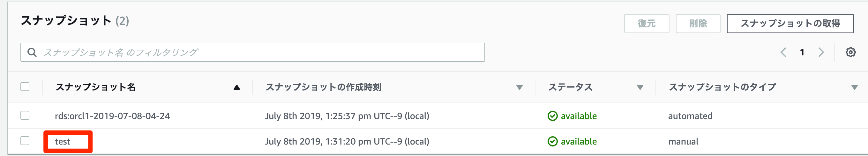Open the test snapshot name link
The height and width of the screenshot is (156, 868).
pos(63,142)
